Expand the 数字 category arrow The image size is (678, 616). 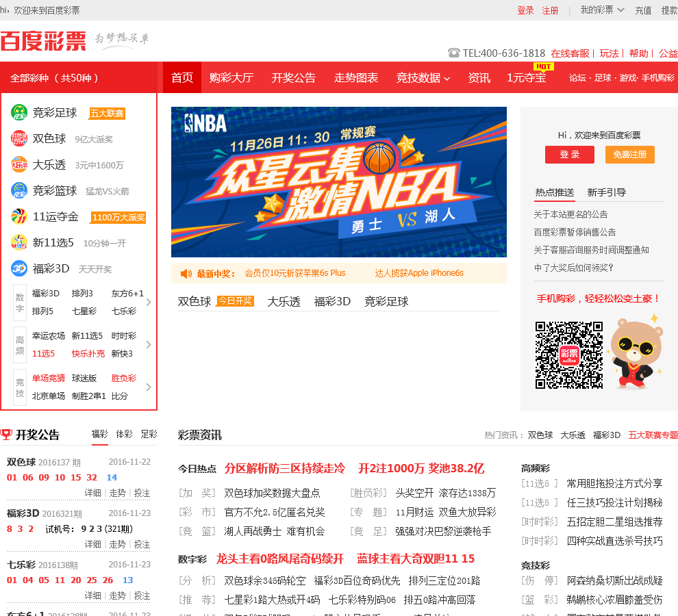[149, 302]
